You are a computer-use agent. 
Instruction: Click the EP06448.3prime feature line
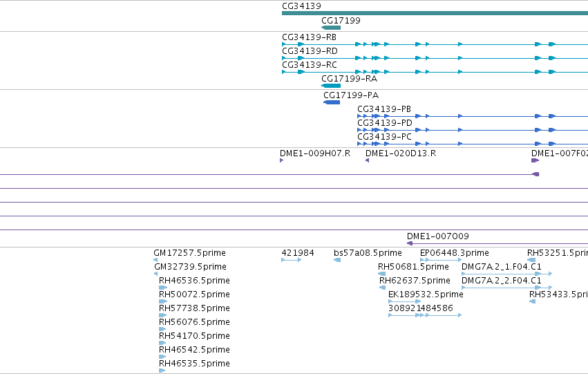(441, 260)
